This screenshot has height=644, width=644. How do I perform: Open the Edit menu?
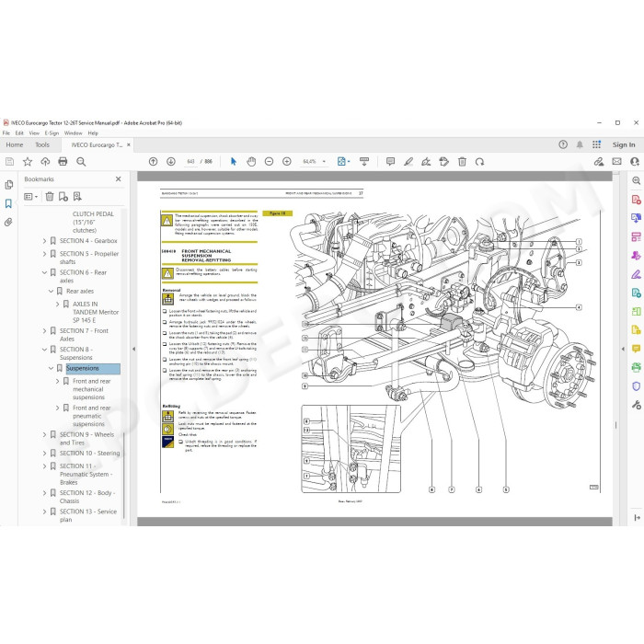point(19,133)
